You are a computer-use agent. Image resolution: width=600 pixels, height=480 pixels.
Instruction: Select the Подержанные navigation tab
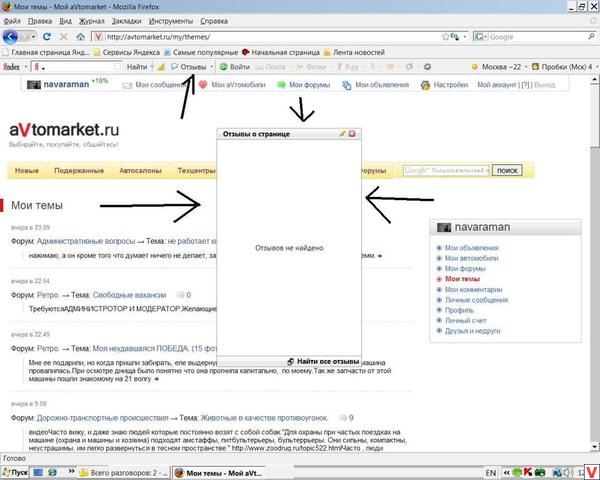click(79, 170)
